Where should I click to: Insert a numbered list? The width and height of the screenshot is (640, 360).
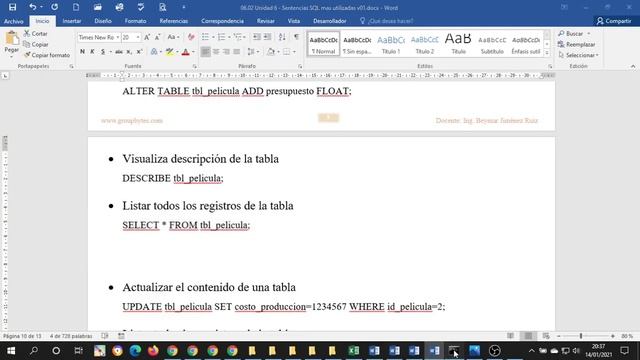(221, 37)
